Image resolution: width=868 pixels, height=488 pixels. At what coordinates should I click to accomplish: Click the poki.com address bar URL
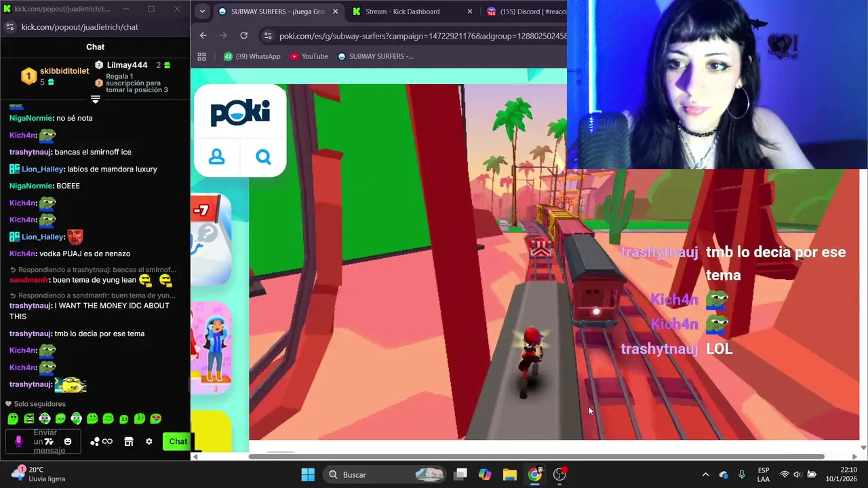(422, 36)
